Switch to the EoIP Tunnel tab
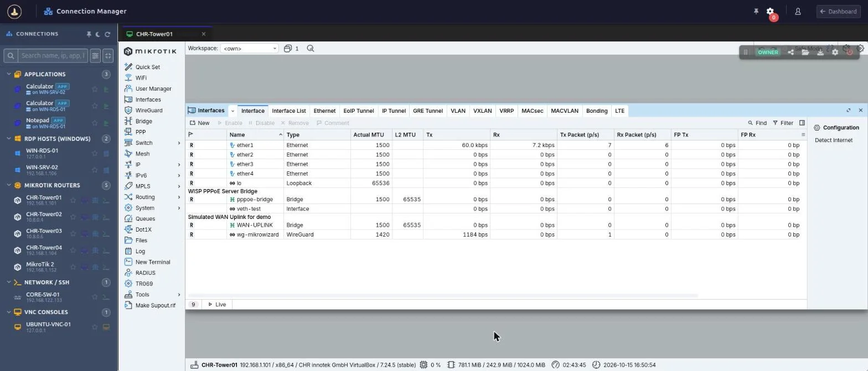 (x=358, y=111)
